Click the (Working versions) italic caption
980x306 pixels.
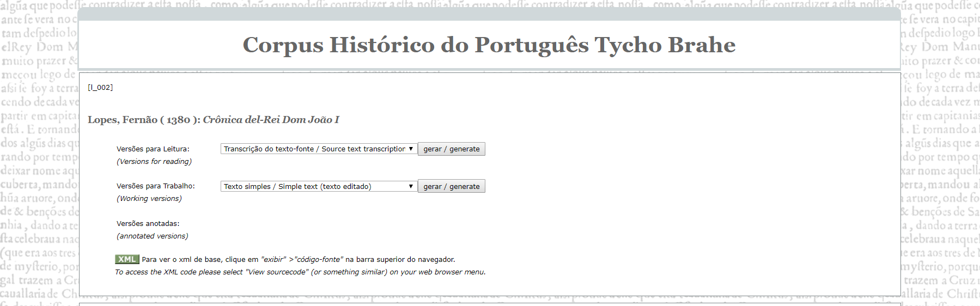pos(149,199)
